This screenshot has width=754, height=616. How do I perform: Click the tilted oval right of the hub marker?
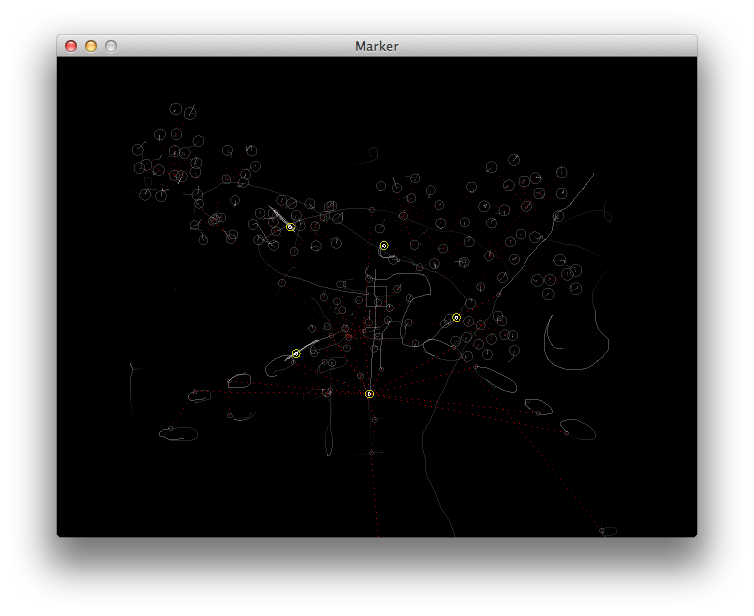(495, 379)
